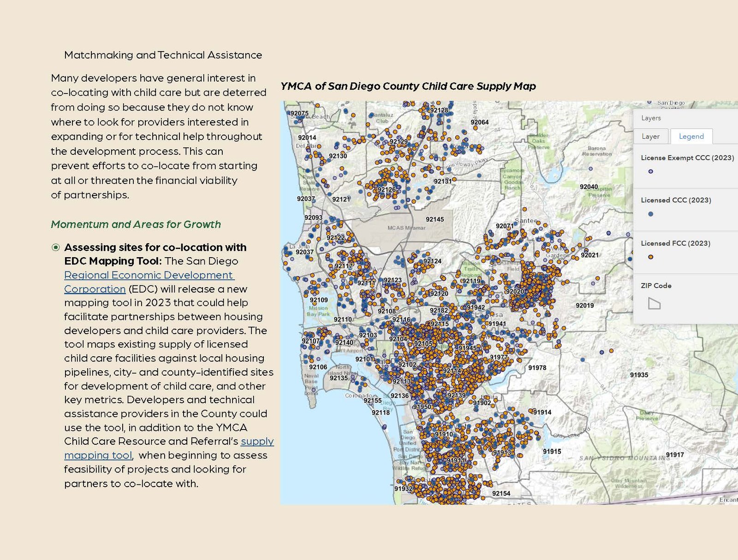
Task: Click ZIP label 92145 on map
Action: [434, 219]
